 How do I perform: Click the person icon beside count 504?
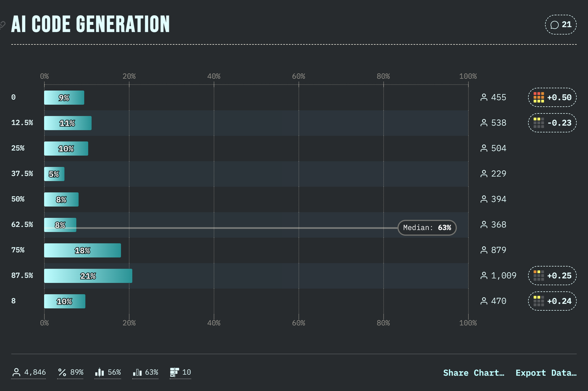(484, 148)
